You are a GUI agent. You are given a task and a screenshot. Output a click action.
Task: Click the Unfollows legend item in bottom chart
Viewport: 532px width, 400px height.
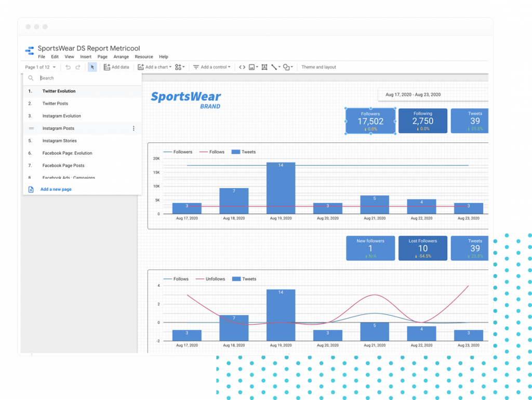tap(210, 279)
